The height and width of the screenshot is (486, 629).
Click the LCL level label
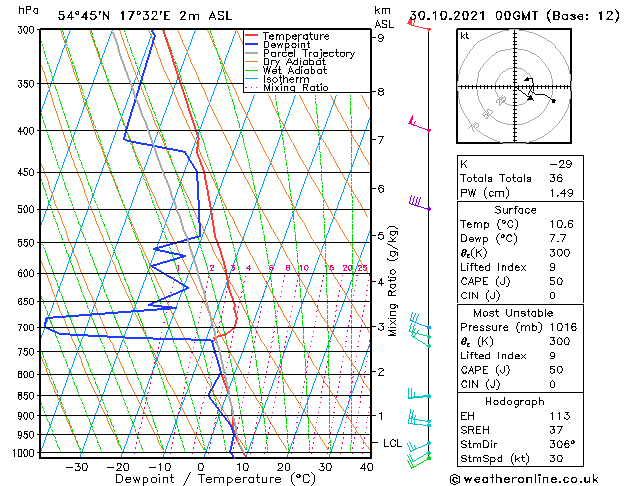click(x=392, y=443)
